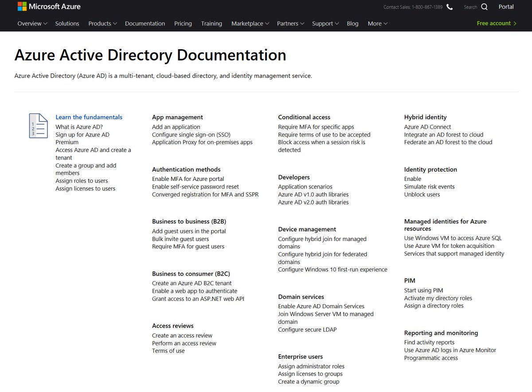Open Azure AD v2.0 auth libraries
This screenshot has width=532, height=392.
(x=313, y=202)
